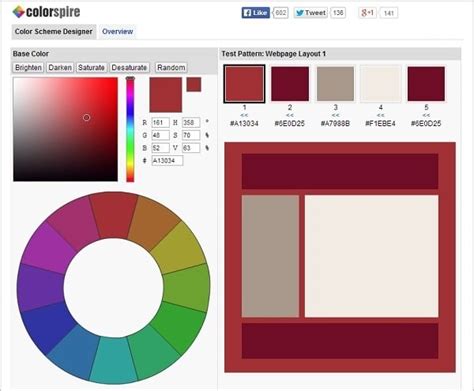Click the S saturation input field
The width and height of the screenshot is (474, 391).
click(191, 135)
